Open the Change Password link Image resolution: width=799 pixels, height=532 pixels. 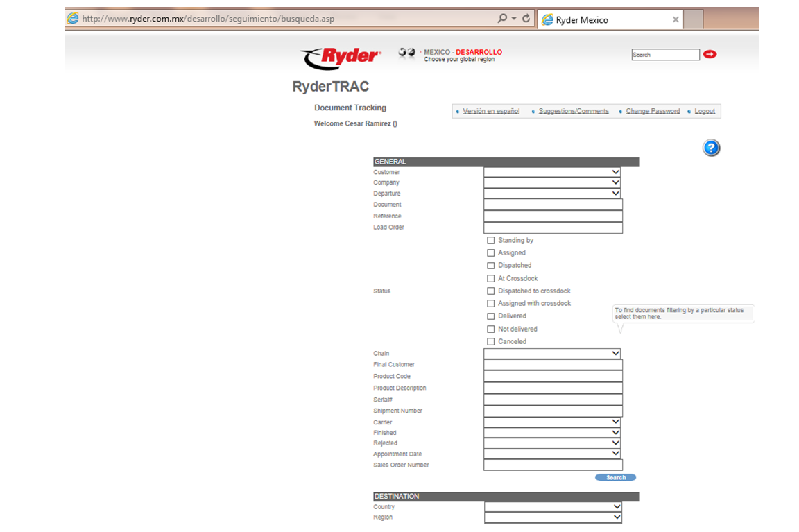pyautogui.click(x=653, y=111)
